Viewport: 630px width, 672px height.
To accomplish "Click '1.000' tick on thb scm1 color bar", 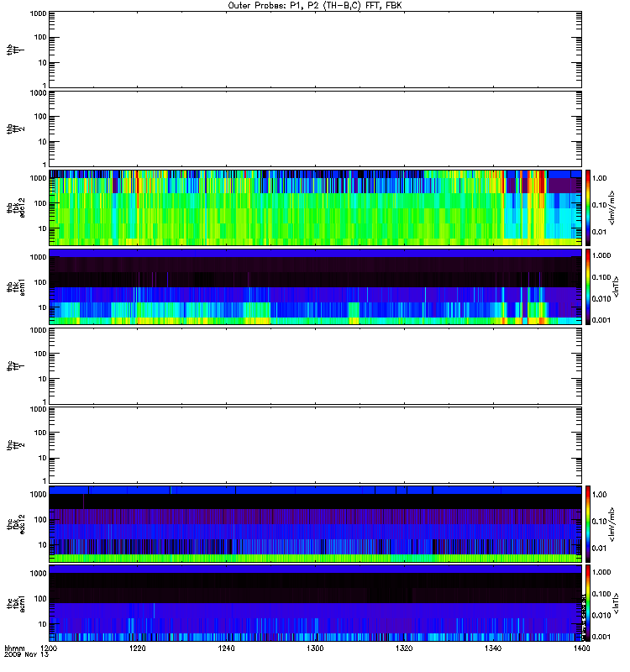I will (x=601, y=255).
